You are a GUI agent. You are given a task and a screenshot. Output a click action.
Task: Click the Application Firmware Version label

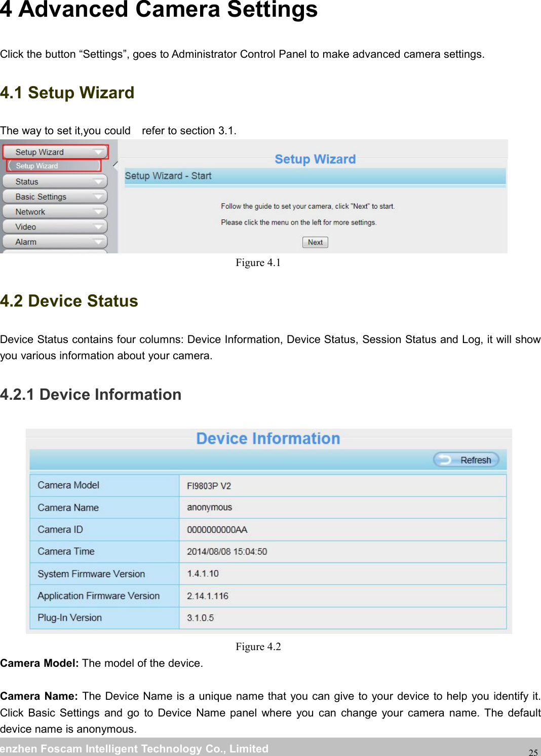[x=98, y=596]
